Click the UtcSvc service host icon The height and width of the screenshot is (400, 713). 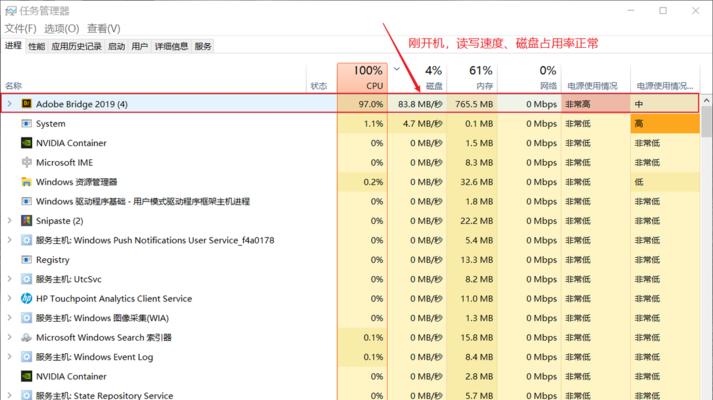click(26, 279)
